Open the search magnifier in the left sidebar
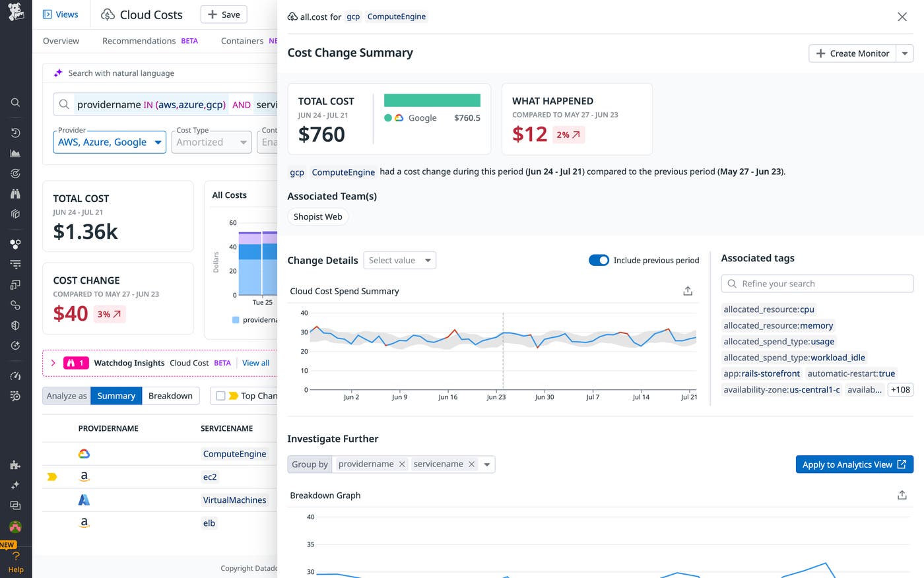 tap(15, 102)
